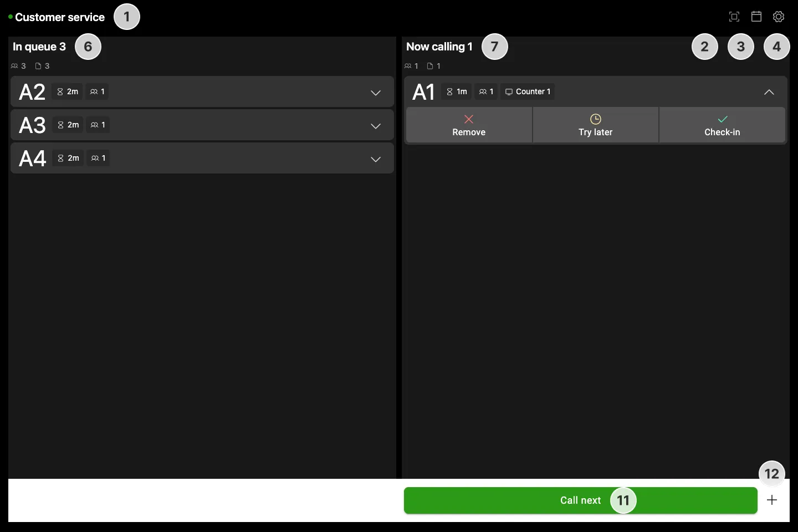Open the calendar icon in top bar

click(756, 17)
